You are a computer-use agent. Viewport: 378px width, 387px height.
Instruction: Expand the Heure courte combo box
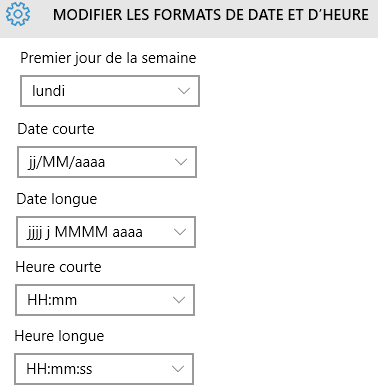tap(105, 300)
